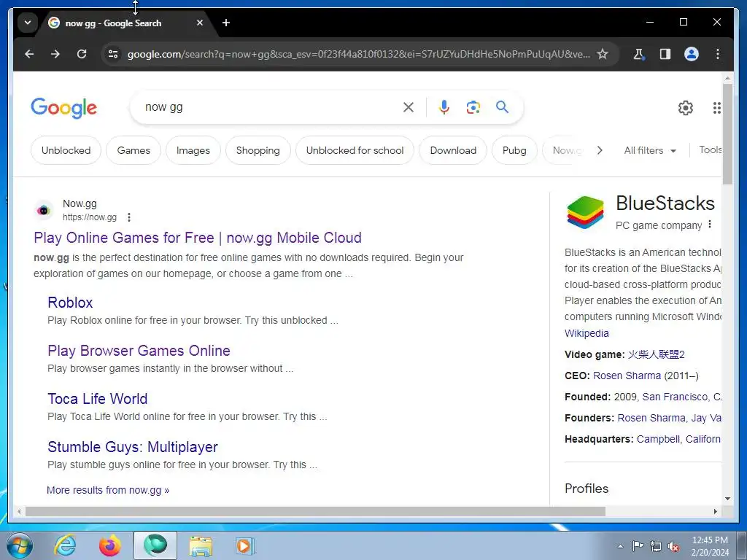Image resolution: width=747 pixels, height=560 pixels.
Task: Open the Wikipedia link for BlueStacks
Action: (587, 333)
